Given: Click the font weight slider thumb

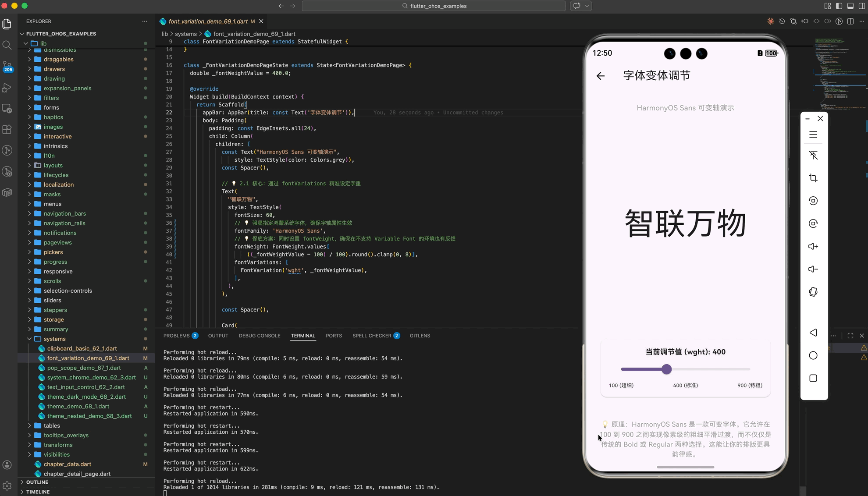Looking at the screenshot, I should [666, 369].
